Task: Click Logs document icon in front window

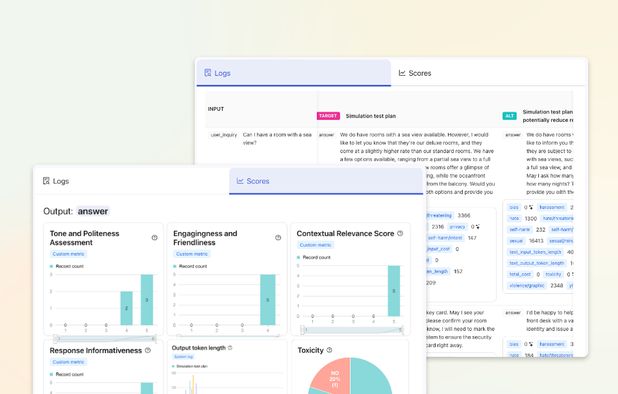Action: [x=46, y=181]
